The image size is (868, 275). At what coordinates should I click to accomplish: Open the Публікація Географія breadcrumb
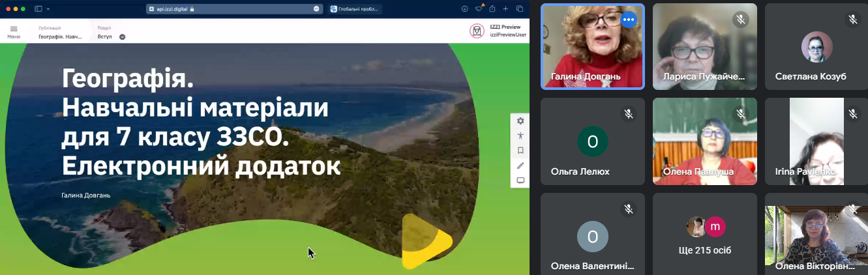tap(61, 33)
